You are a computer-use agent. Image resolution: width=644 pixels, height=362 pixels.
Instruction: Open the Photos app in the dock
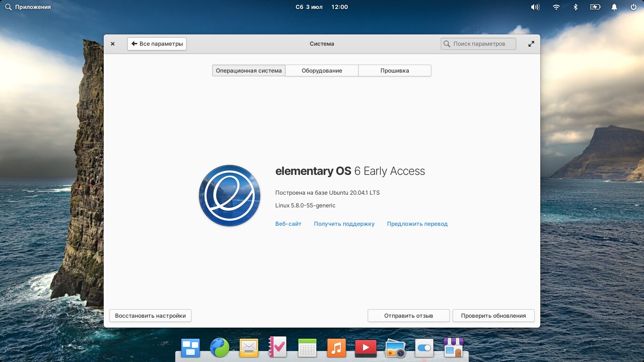[395, 349]
